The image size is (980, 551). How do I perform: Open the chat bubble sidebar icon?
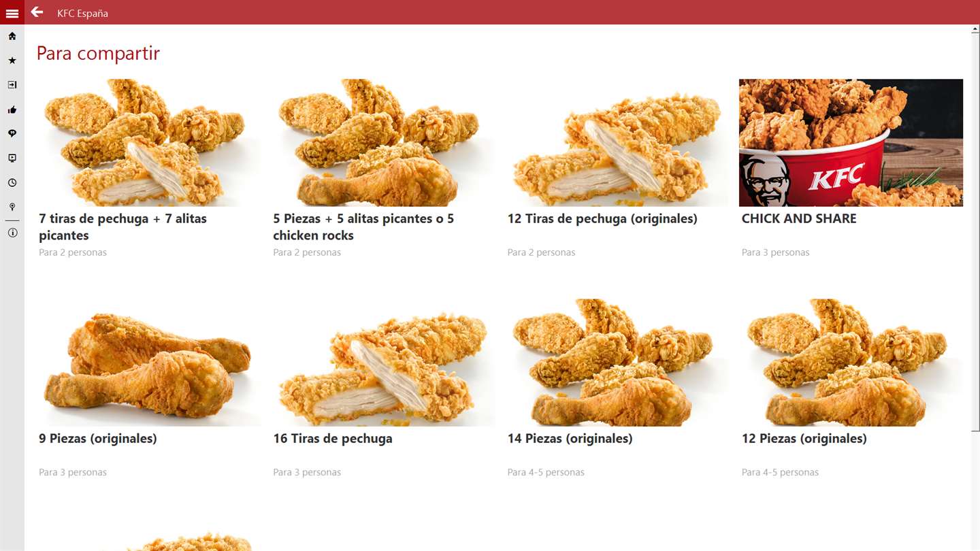12,134
